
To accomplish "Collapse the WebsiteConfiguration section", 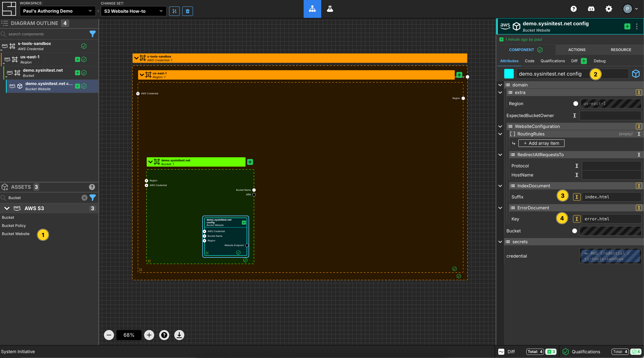I will [x=500, y=127].
